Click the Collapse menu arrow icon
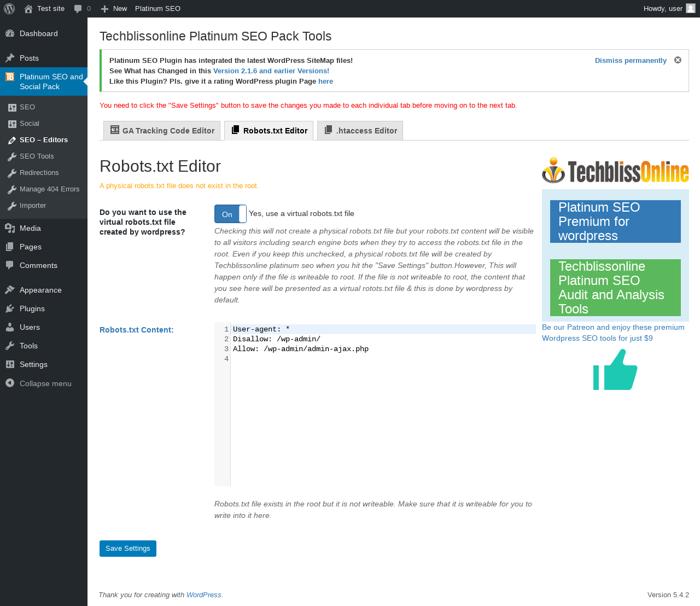 tap(10, 383)
